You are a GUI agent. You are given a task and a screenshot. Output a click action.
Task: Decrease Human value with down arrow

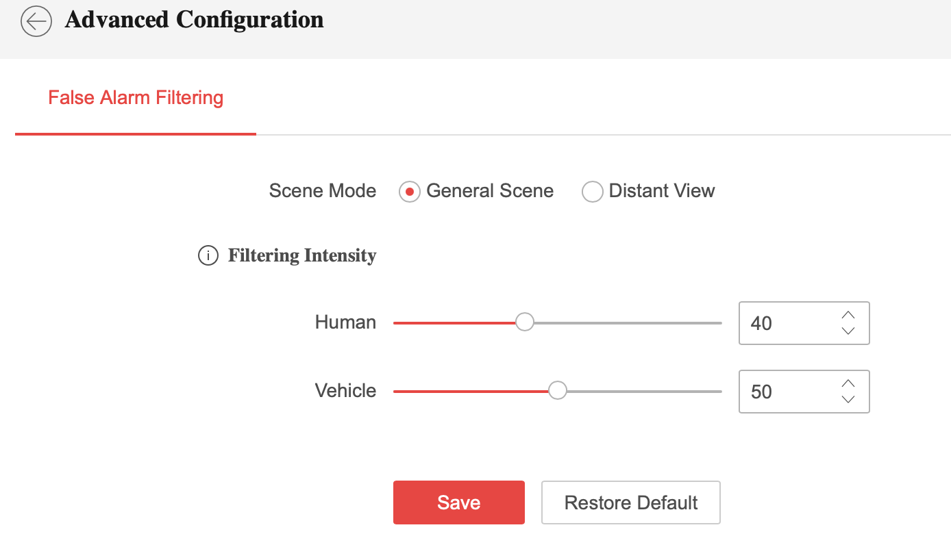[848, 331]
